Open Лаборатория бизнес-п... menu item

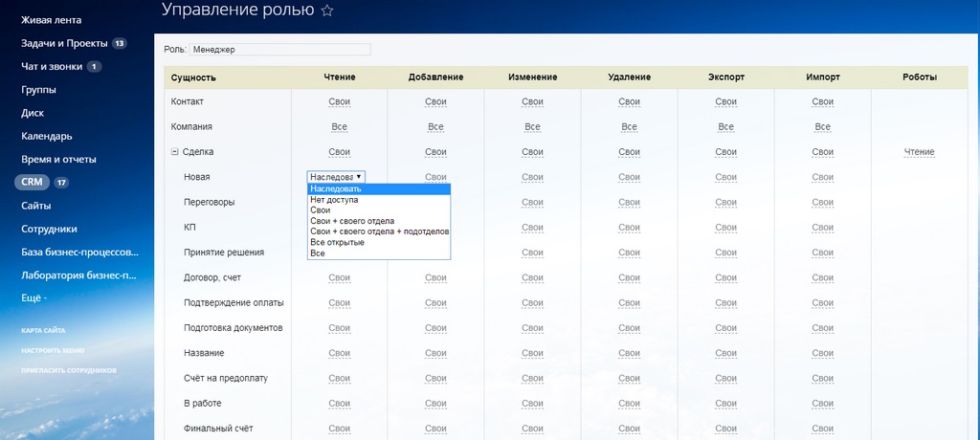[x=78, y=275]
